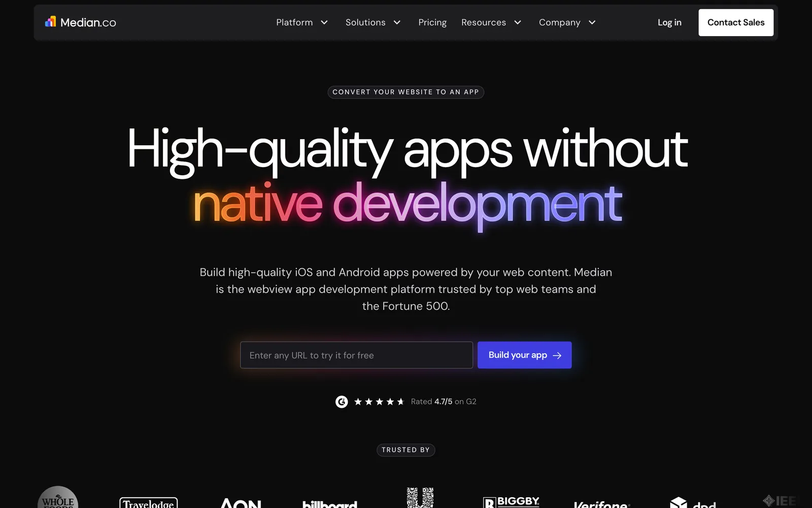Image resolution: width=812 pixels, height=508 pixels.
Task: Click the Whole Foods logo
Action: (x=58, y=497)
